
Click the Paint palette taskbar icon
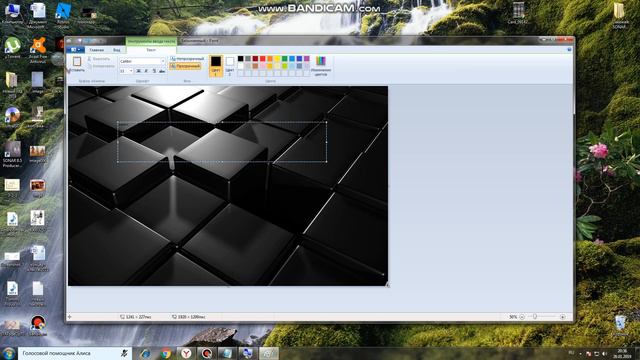pos(269,353)
